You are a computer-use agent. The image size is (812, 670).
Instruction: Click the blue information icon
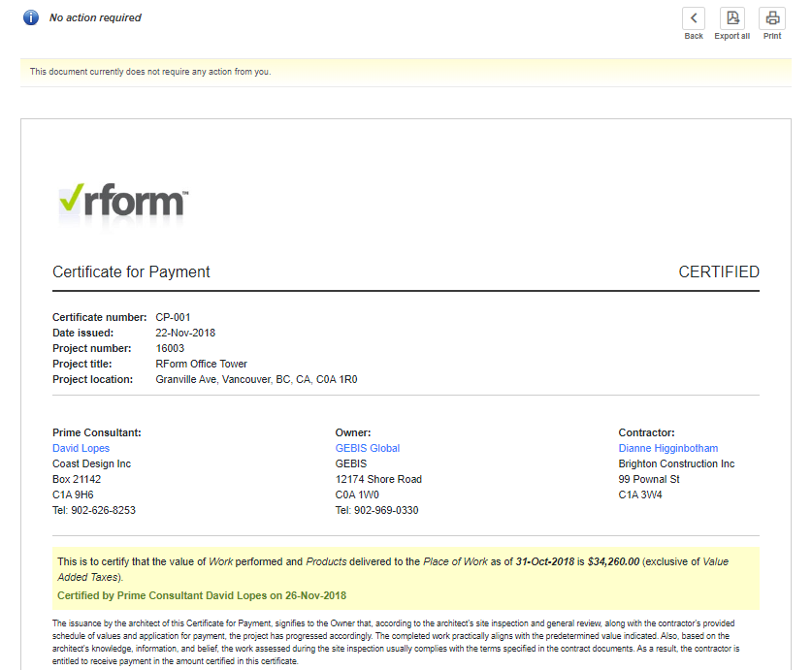[x=31, y=17]
